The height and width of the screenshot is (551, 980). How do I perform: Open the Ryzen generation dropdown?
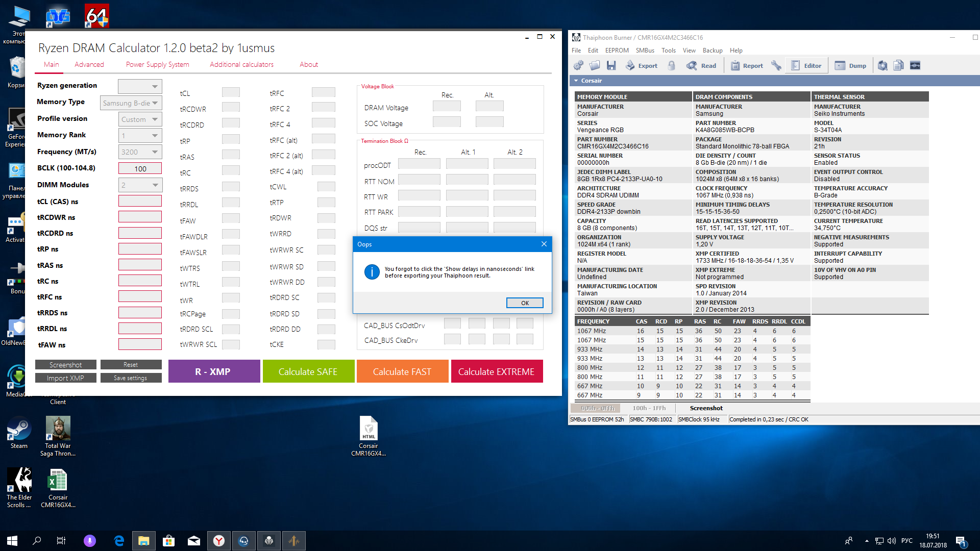point(140,86)
